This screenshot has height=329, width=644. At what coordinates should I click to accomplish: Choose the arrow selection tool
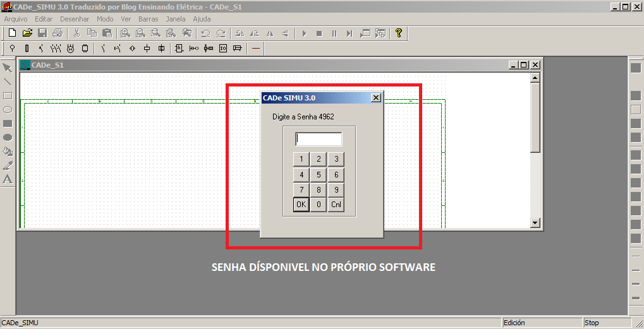pos(8,68)
